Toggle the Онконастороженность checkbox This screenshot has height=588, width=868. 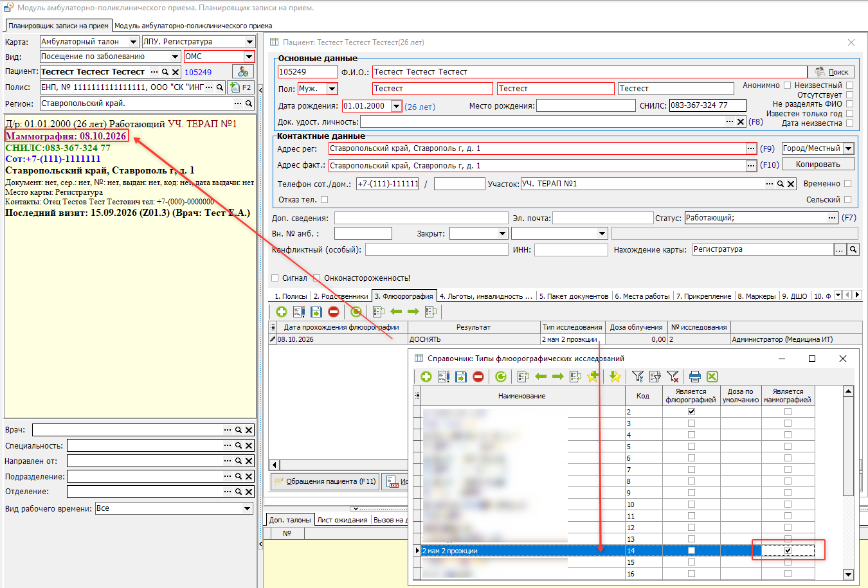(x=316, y=278)
